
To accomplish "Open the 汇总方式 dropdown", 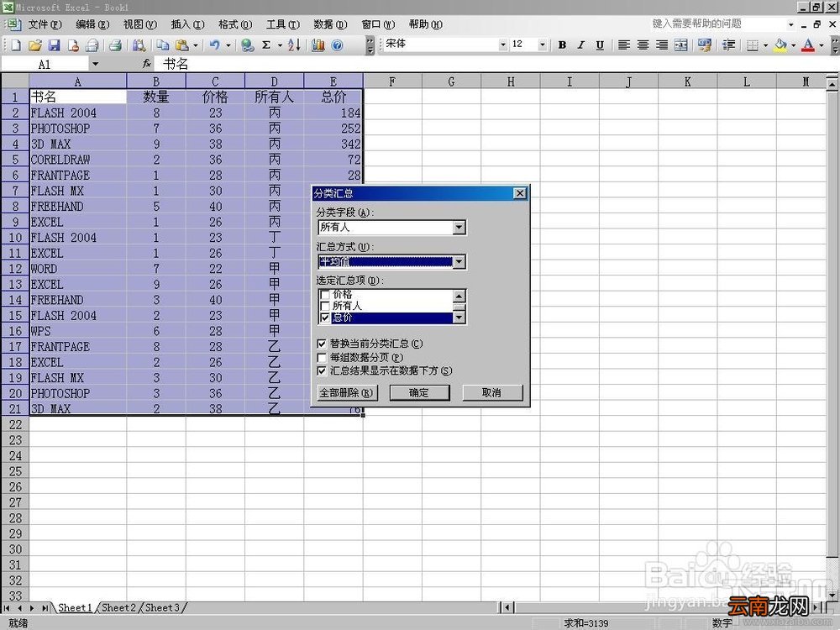I will pyautogui.click(x=459, y=262).
